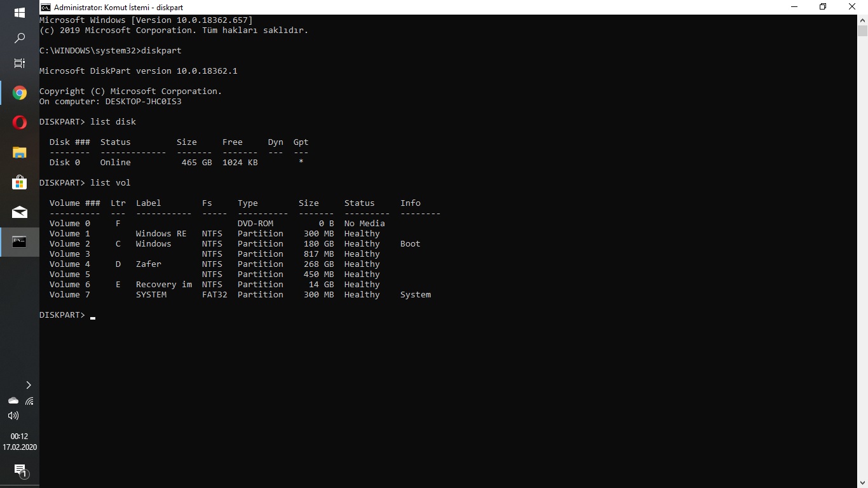Image resolution: width=868 pixels, height=488 pixels.
Task: Click the scrollbar up arrow
Action: pos(862,20)
